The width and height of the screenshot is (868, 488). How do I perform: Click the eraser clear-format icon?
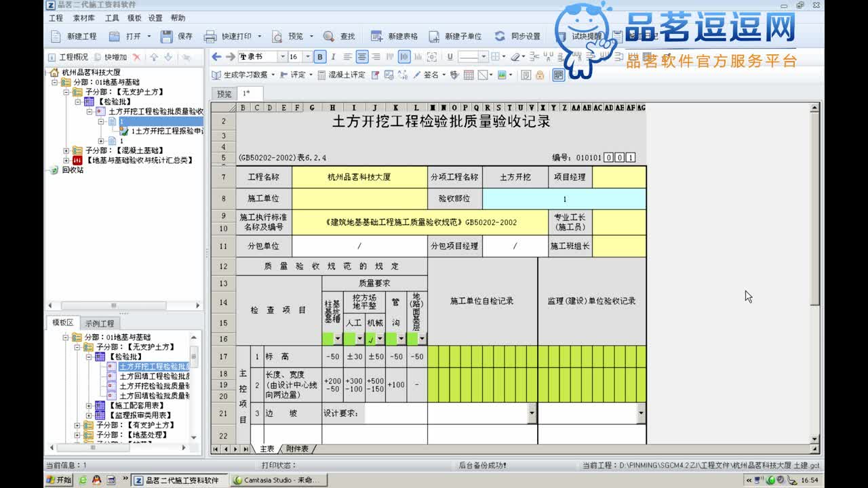point(515,57)
